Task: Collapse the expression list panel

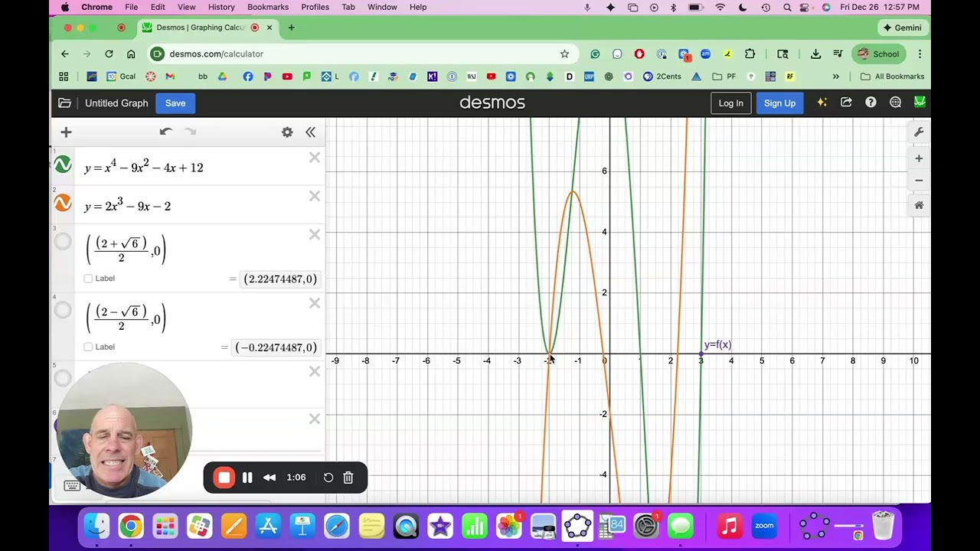Action: (x=310, y=132)
